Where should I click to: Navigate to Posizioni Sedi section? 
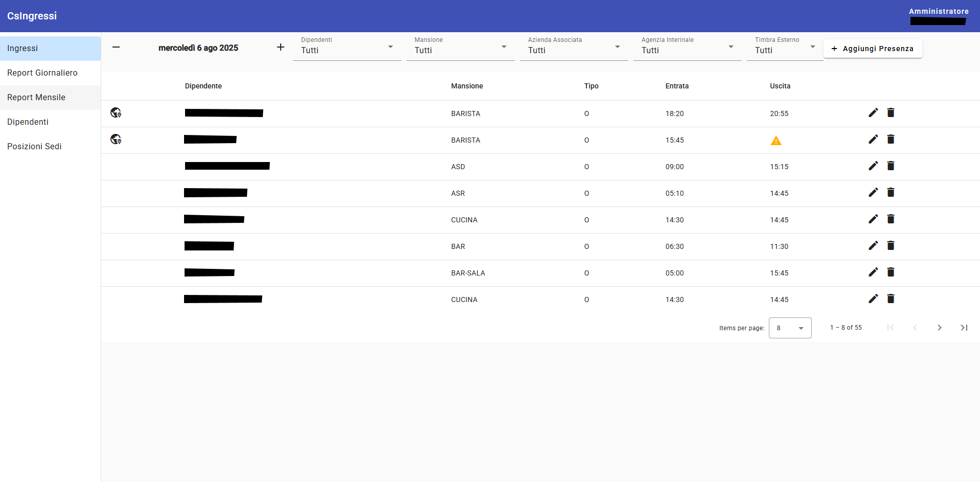pyautogui.click(x=50, y=146)
